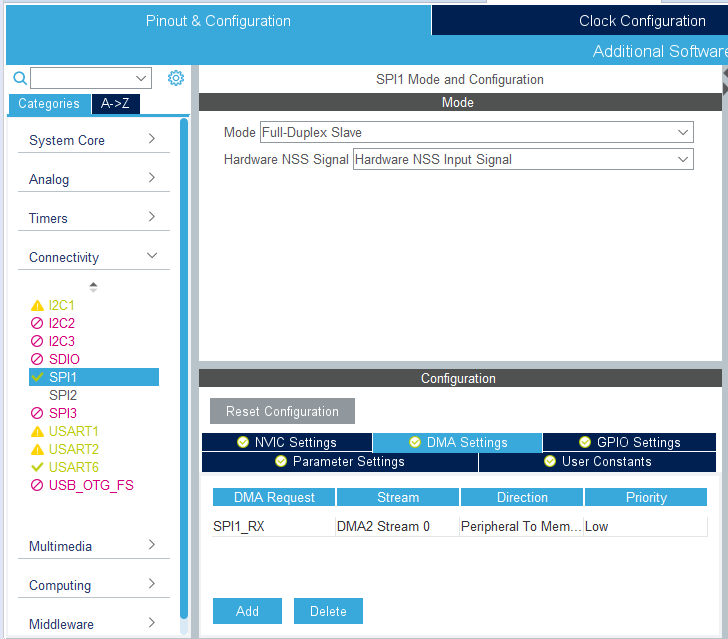Switch to Pinout & Configuration tab

218,21
